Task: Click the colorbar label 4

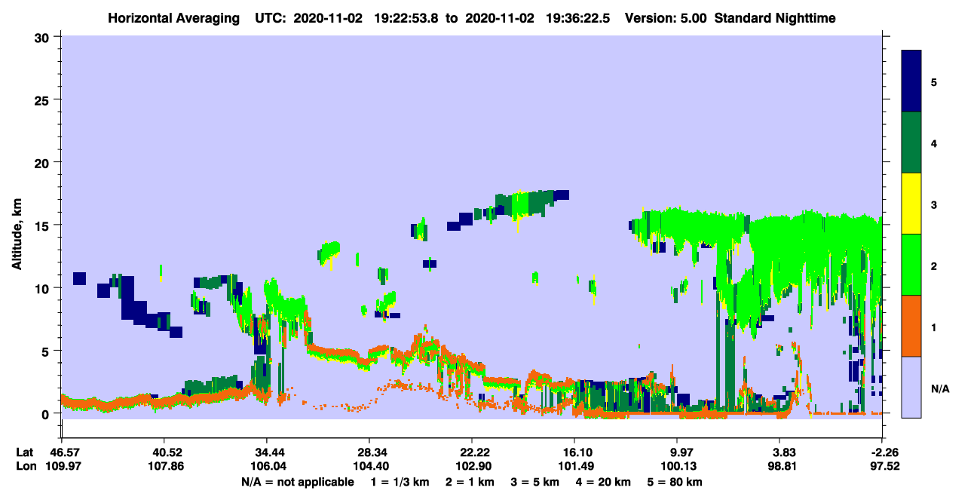Action: point(933,143)
